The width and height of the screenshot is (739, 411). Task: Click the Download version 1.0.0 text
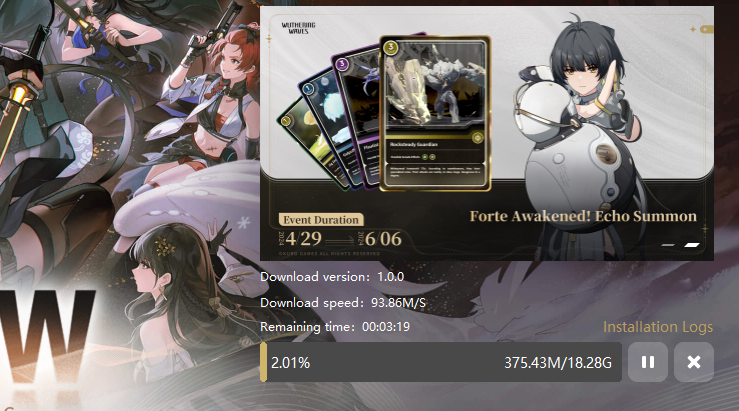pos(332,277)
